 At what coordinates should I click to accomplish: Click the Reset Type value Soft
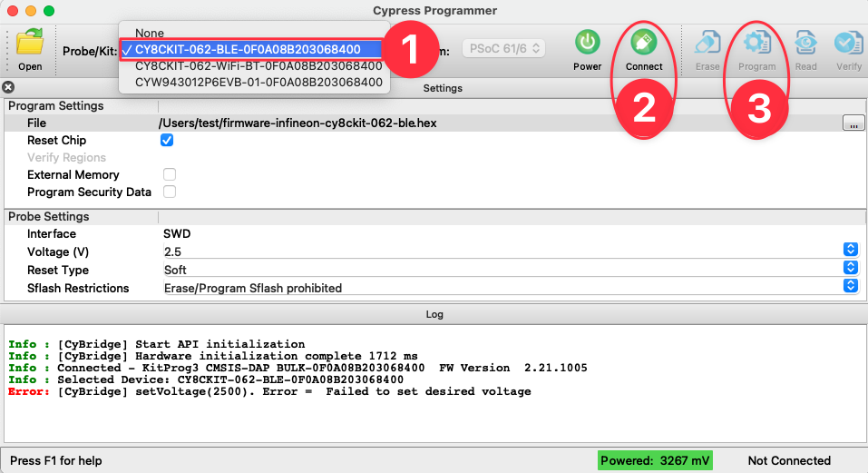tap(175, 271)
